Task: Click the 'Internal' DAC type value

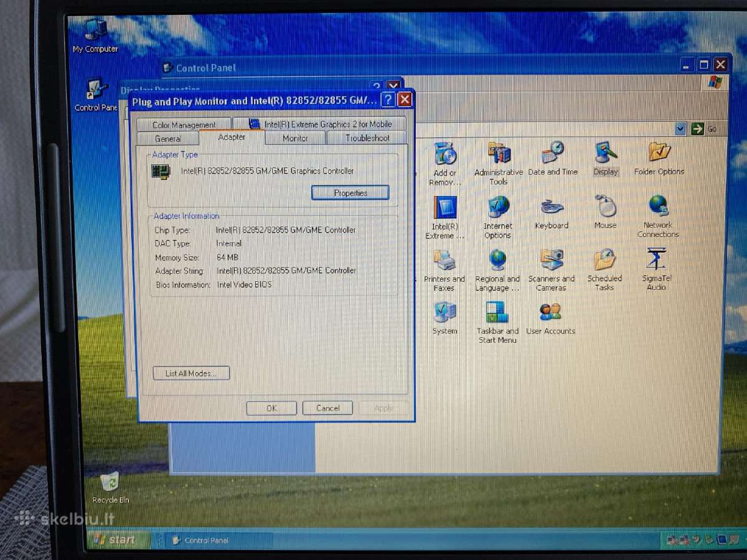Action: tap(228, 243)
